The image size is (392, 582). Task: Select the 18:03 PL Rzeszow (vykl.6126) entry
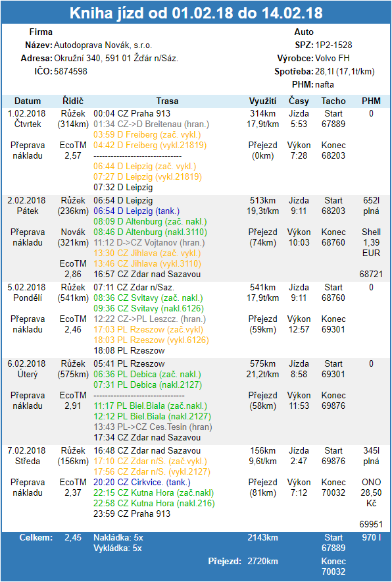point(151,340)
